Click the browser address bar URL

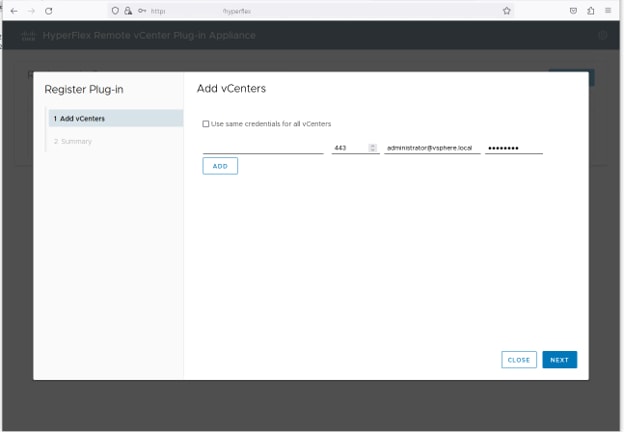[x=310, y=11]
